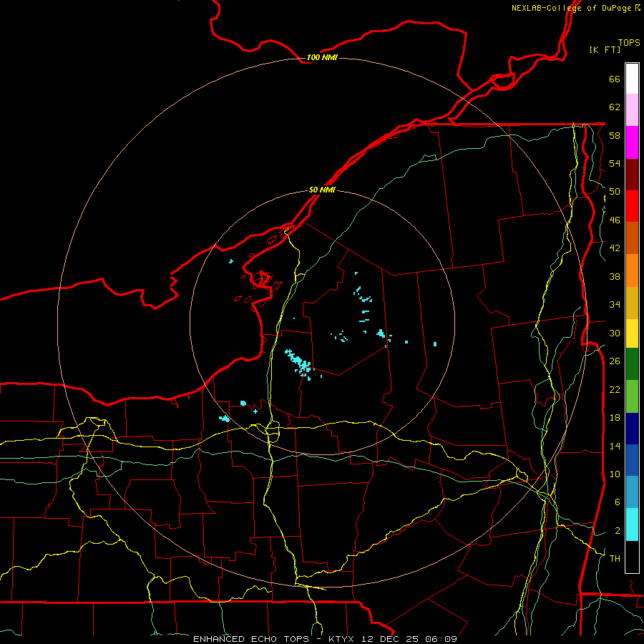Click the 14 tick label on the scale
Screen dimensions: 644x644
pos(615,446)
